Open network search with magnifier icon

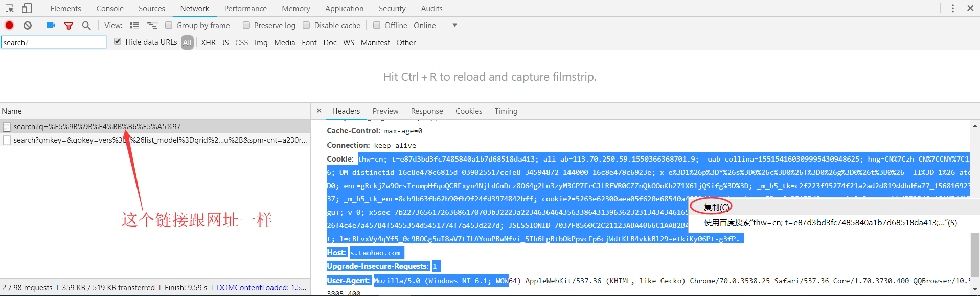click(x=86, y=25)
